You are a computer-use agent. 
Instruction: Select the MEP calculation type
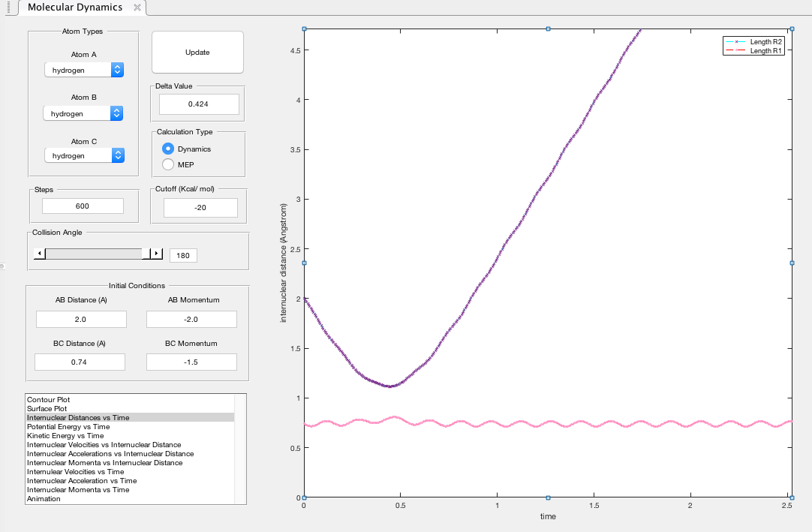pos(168,164)
